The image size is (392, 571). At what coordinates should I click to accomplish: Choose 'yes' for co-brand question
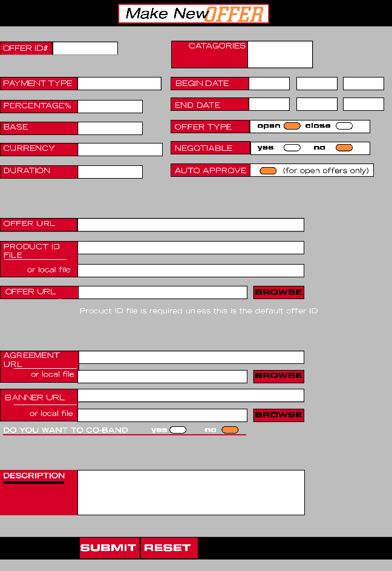coord(178,430)
